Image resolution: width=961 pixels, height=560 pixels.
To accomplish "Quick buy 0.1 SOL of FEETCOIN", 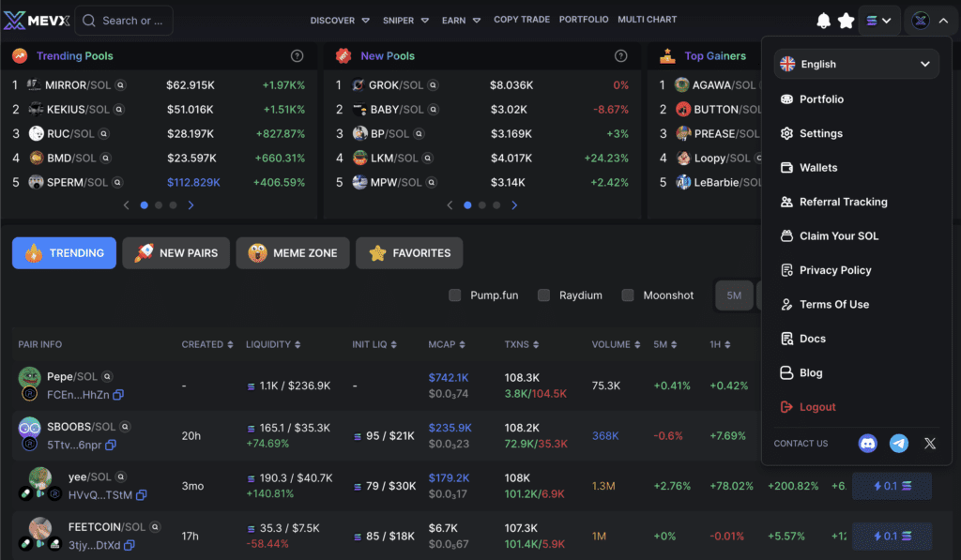I will click(892, 537).
